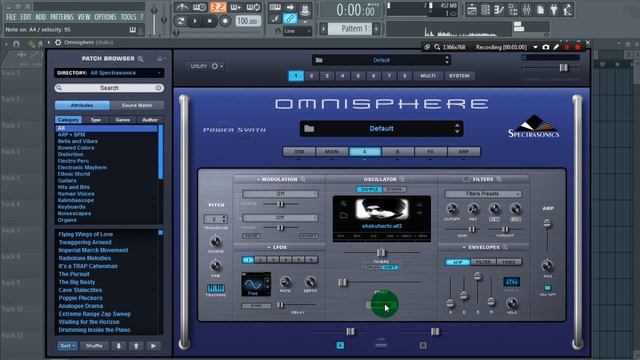
Task: Open the PATTERNS menu
Action: (x=62, y=17)
